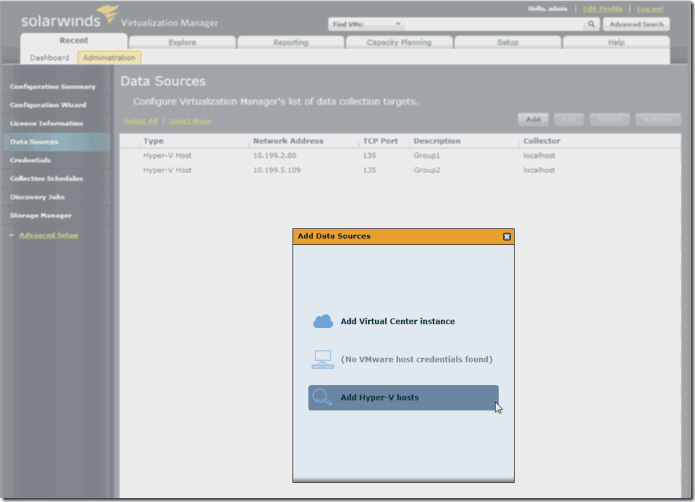
Task: Open Discovery Jobs in sidebar
Action: tap(37, 197)
